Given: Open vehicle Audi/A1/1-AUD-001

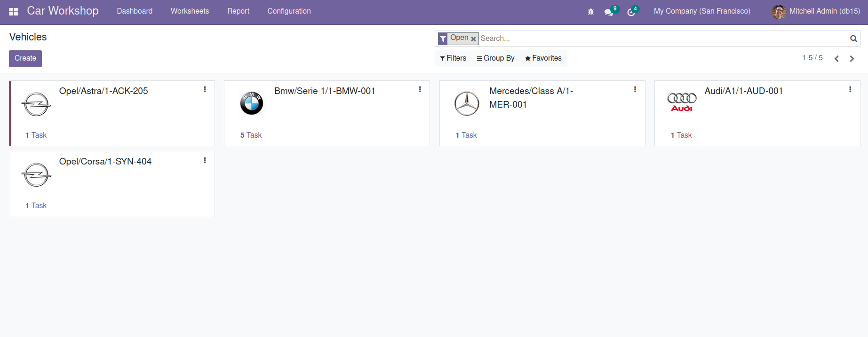Looking at the screenshot, I should pos(743,91).
